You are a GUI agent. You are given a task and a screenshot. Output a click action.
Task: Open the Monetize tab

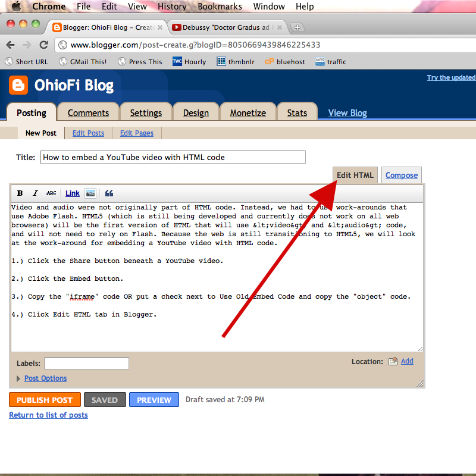click(248, 113)
